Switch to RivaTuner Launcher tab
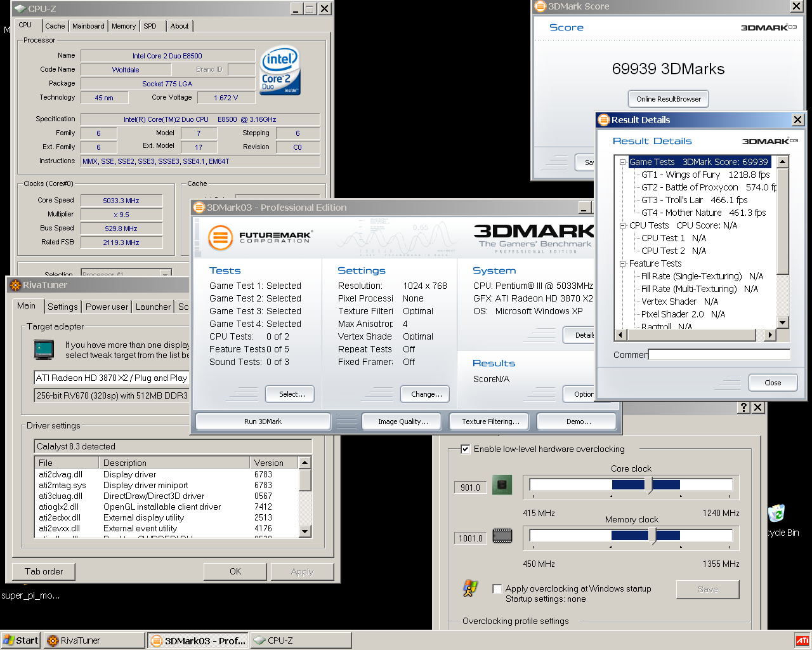This screenshot has width=812, height=650. 153,307
